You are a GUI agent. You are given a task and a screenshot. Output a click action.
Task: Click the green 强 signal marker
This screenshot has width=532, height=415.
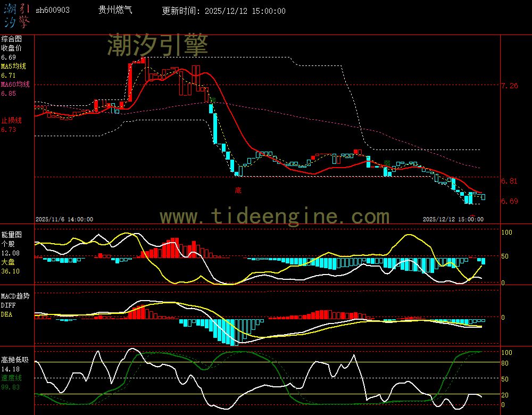pyautogui.click(x=387, y=163)
